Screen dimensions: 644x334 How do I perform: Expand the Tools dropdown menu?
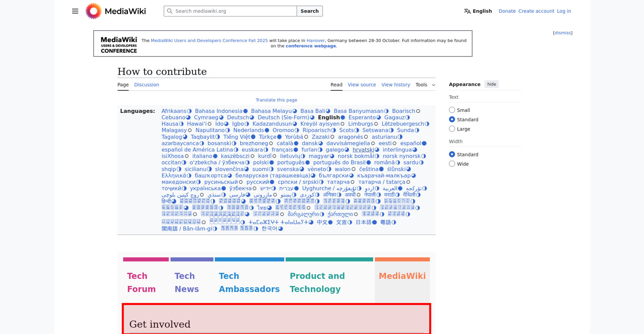click(425, 85)
